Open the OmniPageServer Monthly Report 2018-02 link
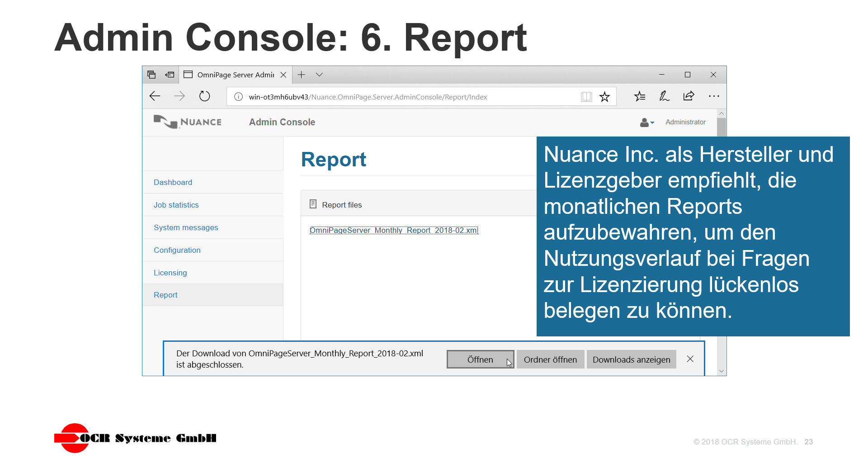Viewport: 868px width, 463px height. coord(393,230)
